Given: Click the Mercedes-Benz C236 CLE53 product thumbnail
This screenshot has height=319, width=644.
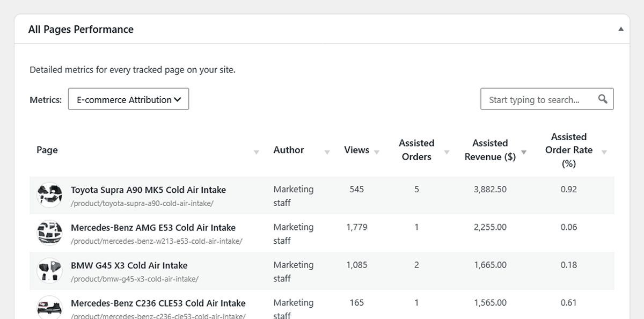Looking at the screenshot, I should [x=49, y=308].
